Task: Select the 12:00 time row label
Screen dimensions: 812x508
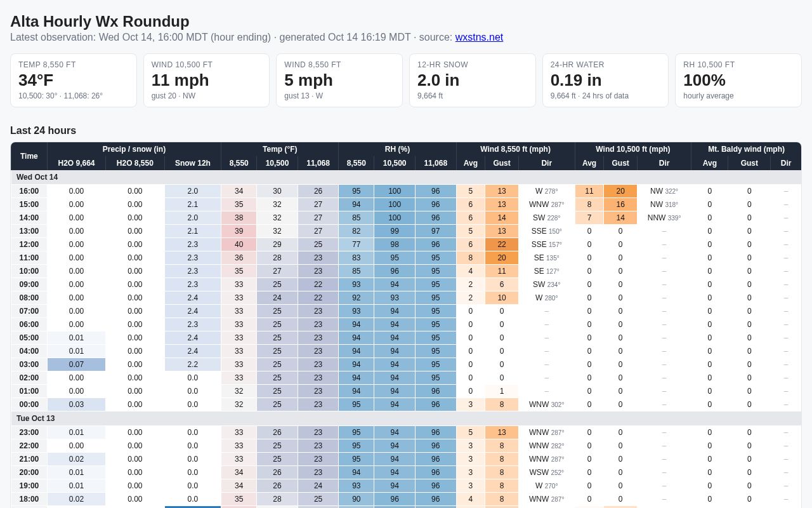Action: pyautogui.click(x=29, y=244)
